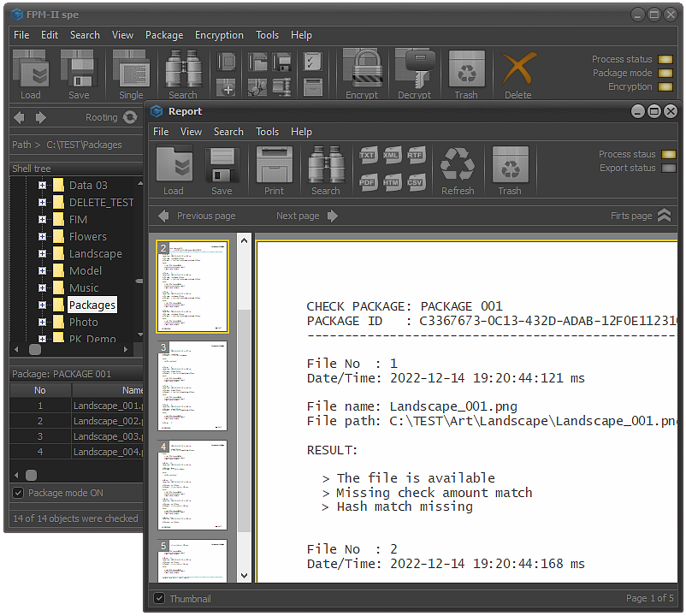Click Decrypt key icon

(x=414, y=68)
